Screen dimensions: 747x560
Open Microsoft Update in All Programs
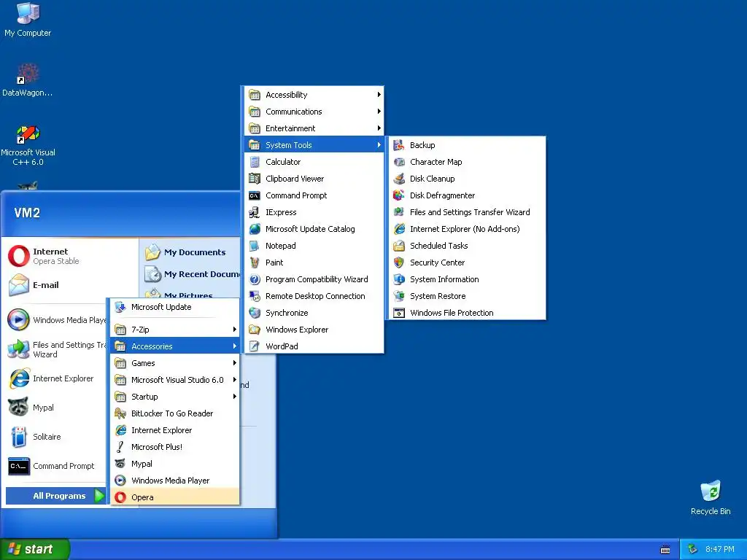tap(174, 307)
